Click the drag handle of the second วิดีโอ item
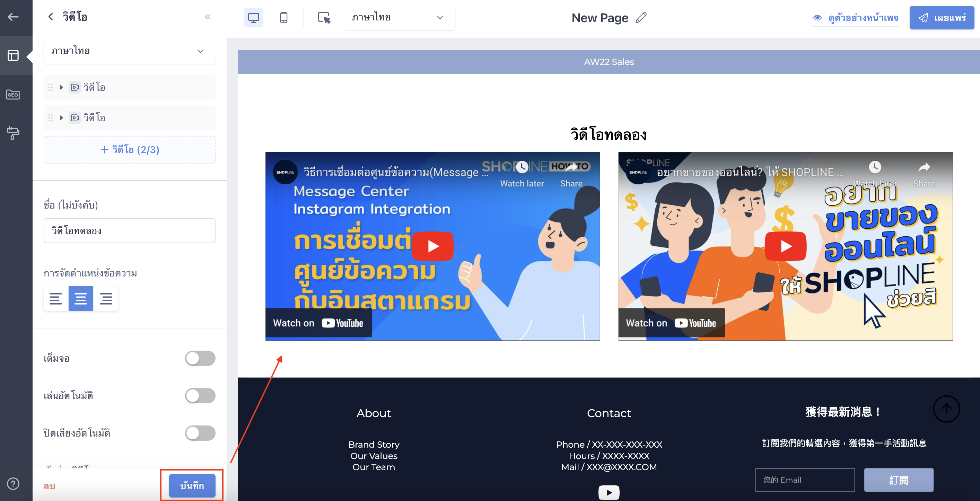This screenshot has height=501, width=980. point(51,117)
